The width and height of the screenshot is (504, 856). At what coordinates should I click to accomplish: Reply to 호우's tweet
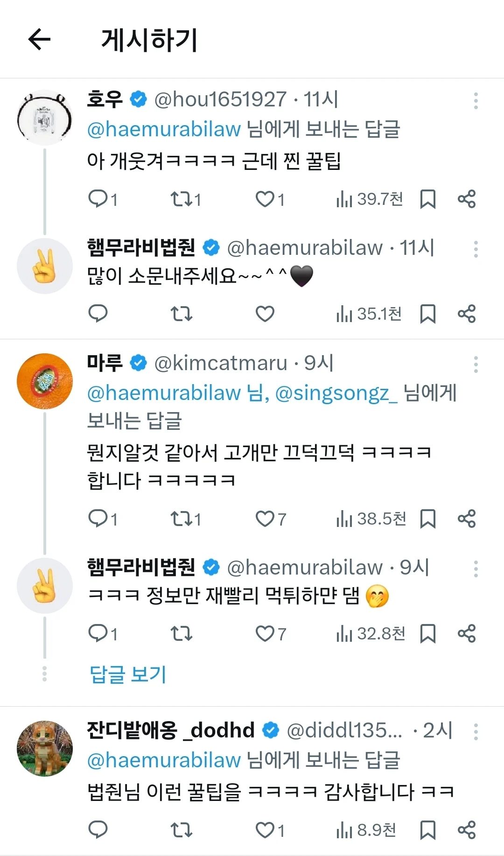coord(98,199)
